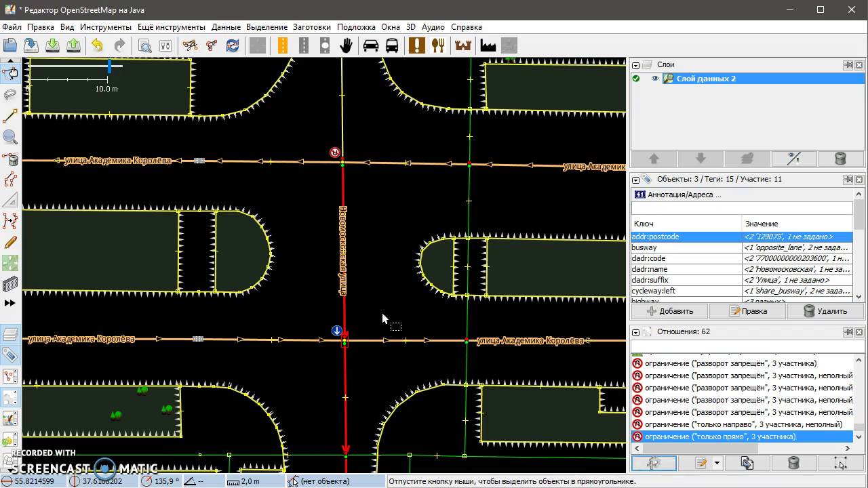This screenshot has width=868, height=488.
Task: Select the castle preset icon
Action: click(463, 45)
